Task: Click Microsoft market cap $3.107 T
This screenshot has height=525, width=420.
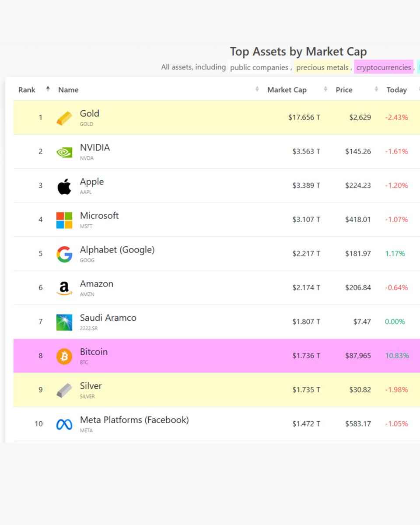Action: pos(306,219)
